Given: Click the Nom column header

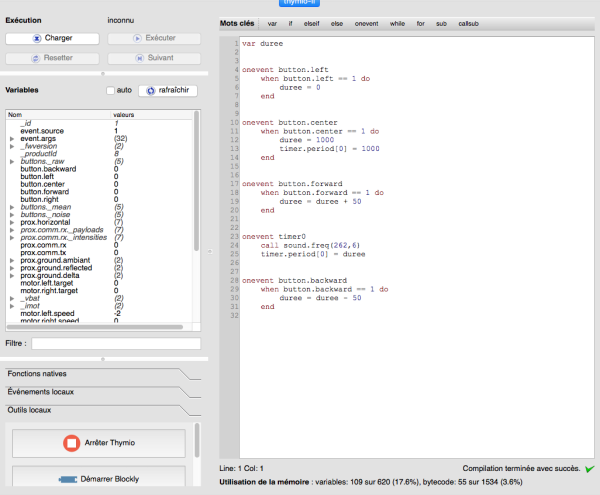Looking at the screenshot, I should click(58, 115).
